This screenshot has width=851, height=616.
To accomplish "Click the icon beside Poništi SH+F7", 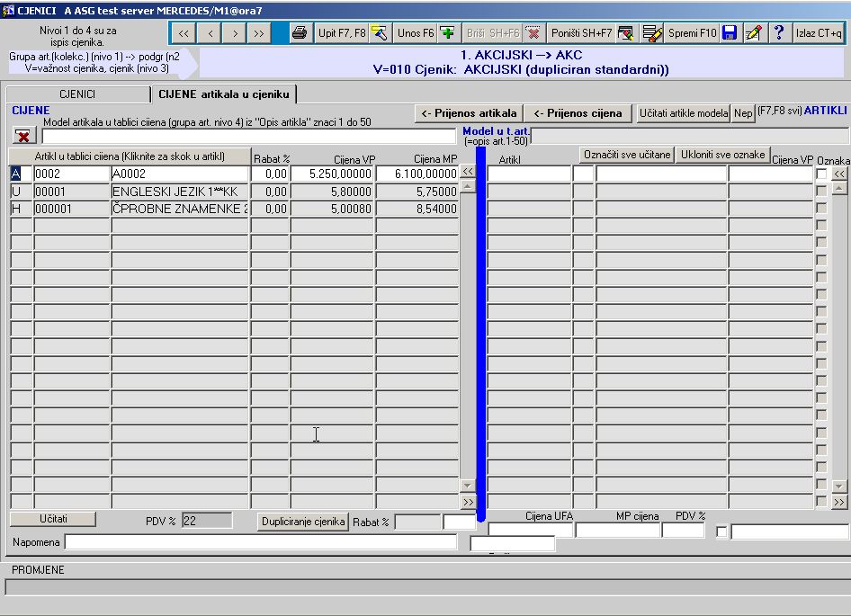I will point(626,33).
